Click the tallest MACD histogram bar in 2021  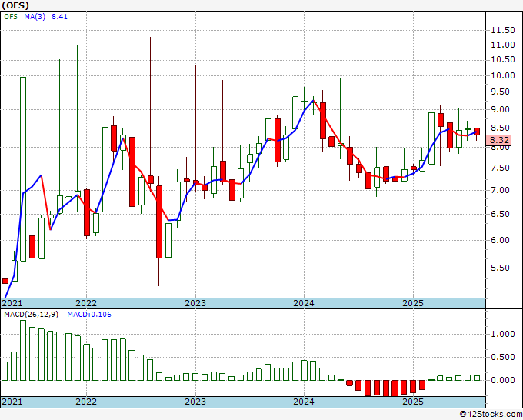pyautogui.click(x=23, y=350)
